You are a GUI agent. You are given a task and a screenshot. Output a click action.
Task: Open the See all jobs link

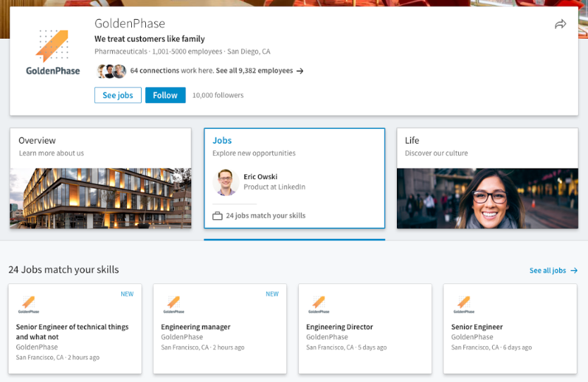pyautogui.click(x=548, y=270)
